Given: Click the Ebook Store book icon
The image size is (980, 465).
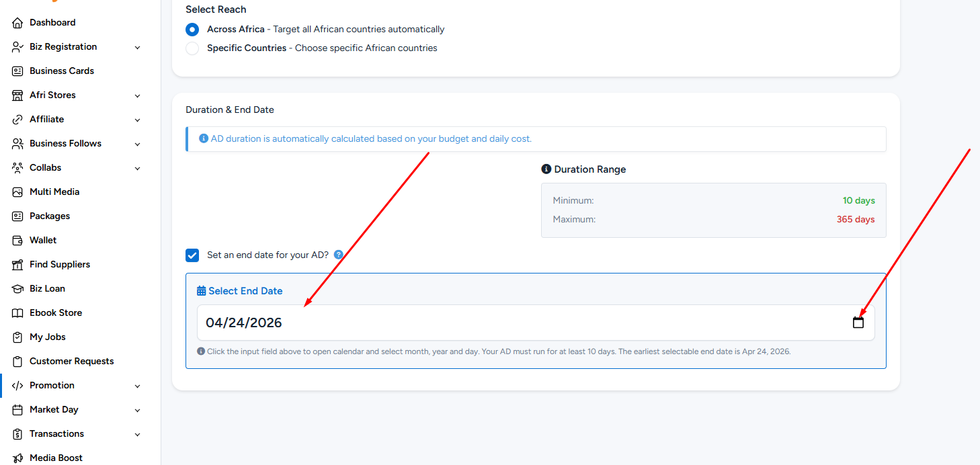Looking at the screenshot, I should tap(17, 313).
